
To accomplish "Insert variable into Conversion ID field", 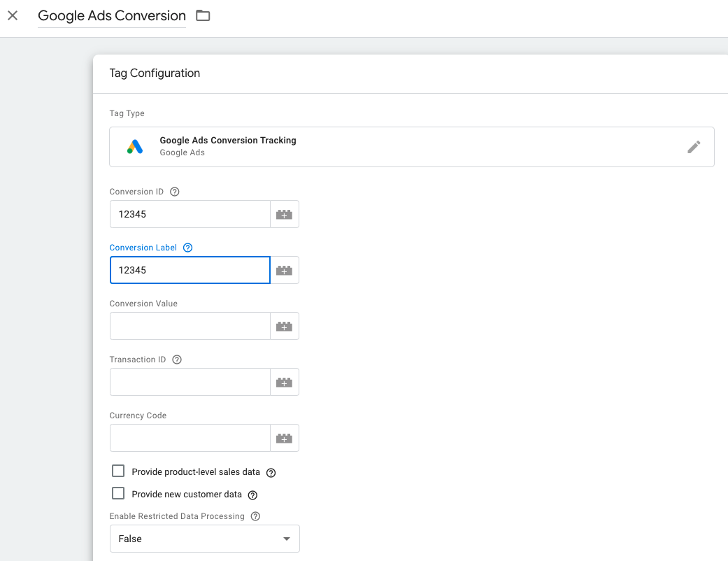I will pyautogui.click(x=284, y=214).
